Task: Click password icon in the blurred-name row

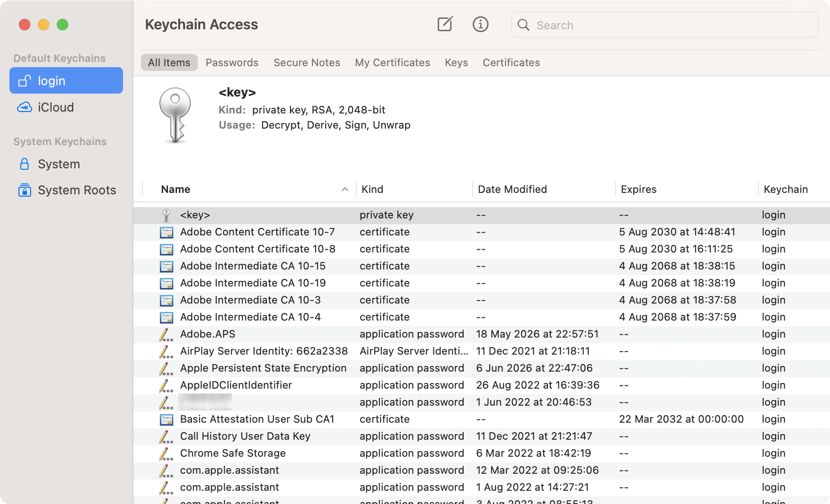Action: [166, 402]
